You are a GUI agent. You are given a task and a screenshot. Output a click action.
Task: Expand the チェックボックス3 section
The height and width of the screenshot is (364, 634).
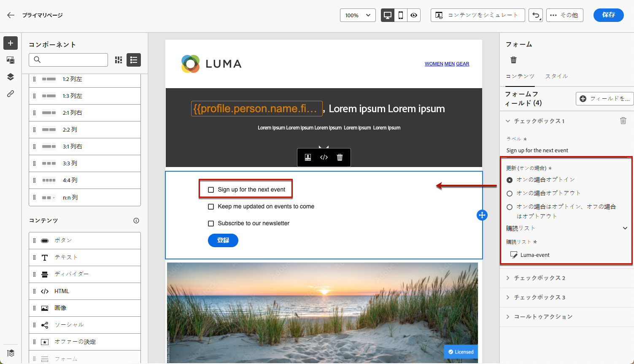[508, 297]
